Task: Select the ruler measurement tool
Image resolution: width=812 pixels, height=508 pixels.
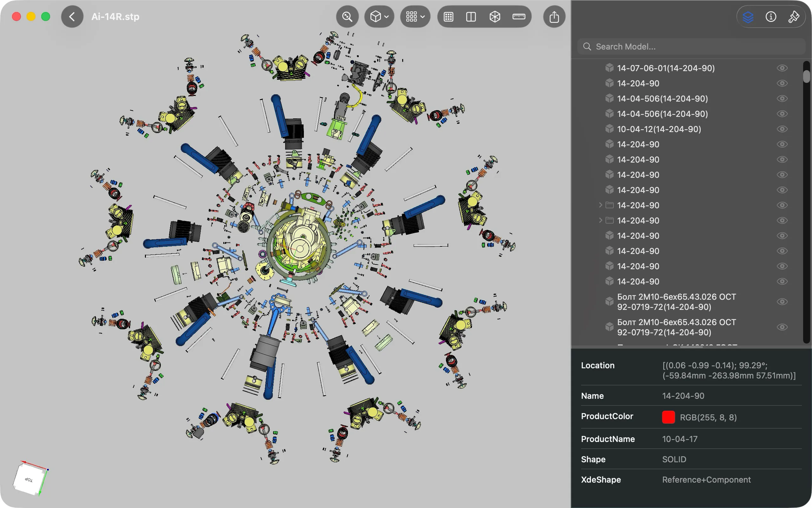Action: 519,17
